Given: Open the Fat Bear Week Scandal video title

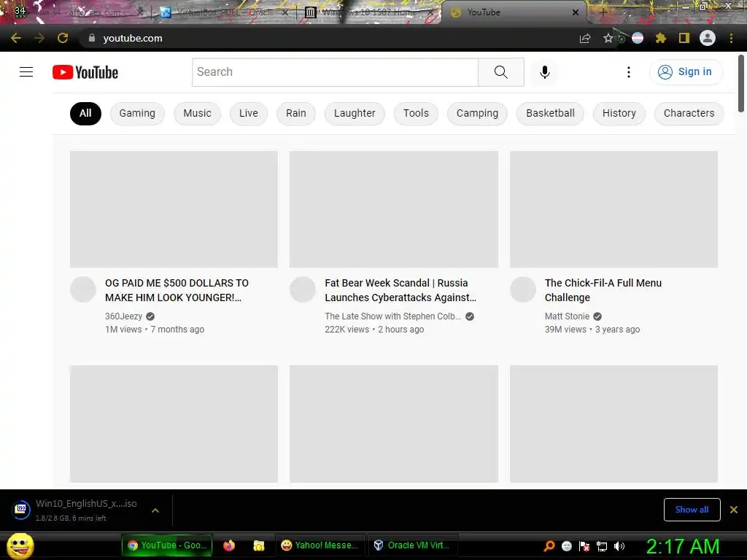Looking at the screenshot, I should tap(400, 290).
